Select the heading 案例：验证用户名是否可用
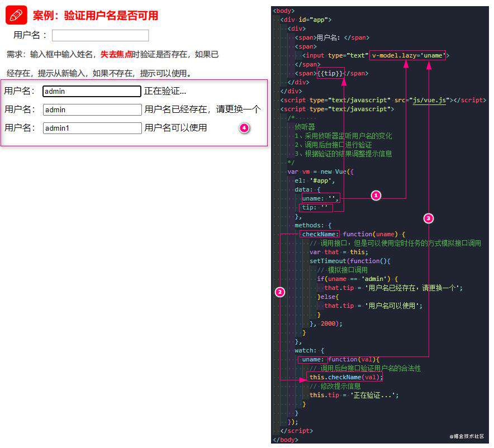 pyautogui.click(x=96, y=15)
